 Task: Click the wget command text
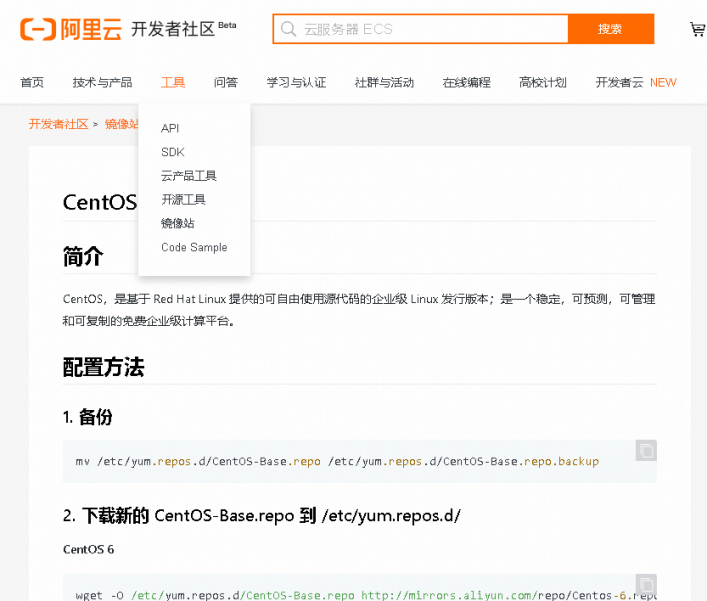point(366,595)
